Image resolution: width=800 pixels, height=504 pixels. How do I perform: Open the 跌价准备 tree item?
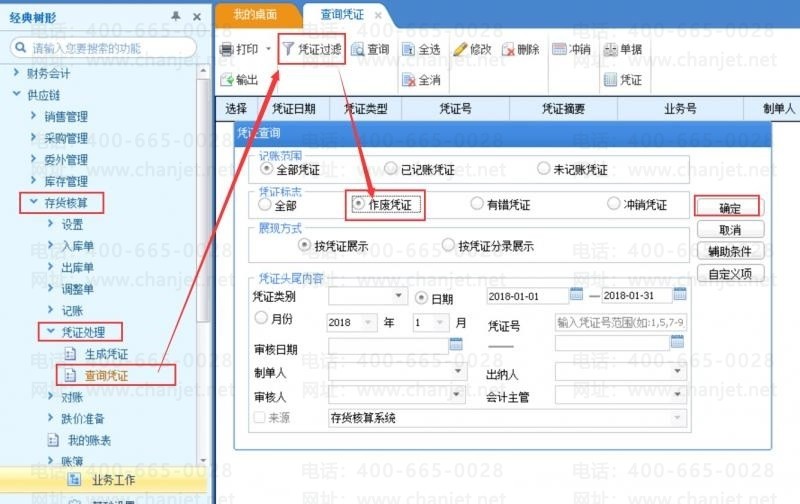point(83,419)
